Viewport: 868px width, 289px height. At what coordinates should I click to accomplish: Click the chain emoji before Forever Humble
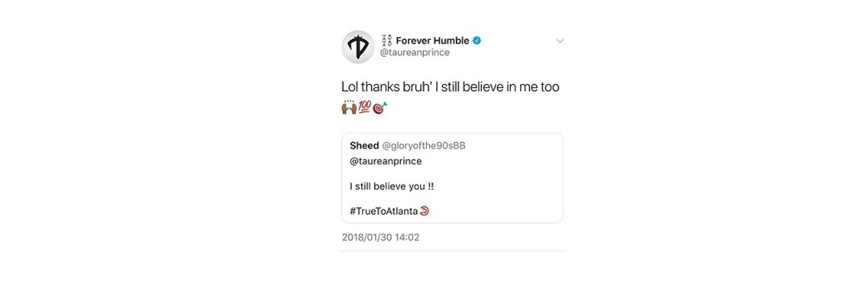coord(386,40)
